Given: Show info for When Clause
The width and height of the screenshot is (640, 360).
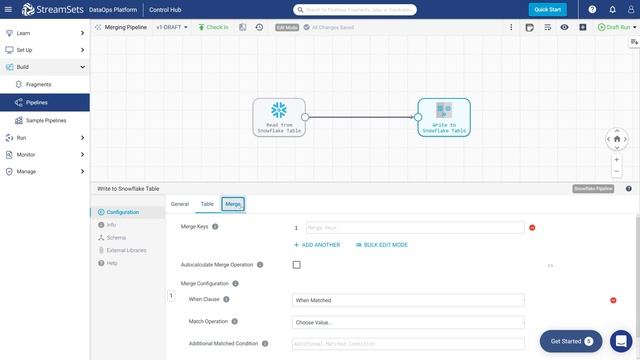Looking at the screenshot, I should pyautogui.click(x=226, y=299).
